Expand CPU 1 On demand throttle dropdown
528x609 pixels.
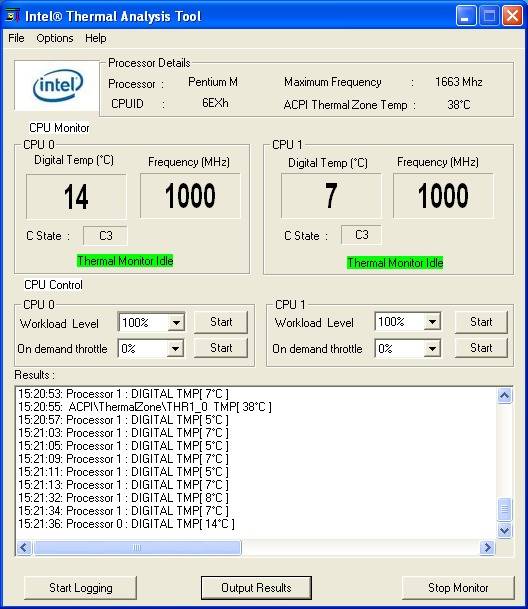(x=432, y=348)
